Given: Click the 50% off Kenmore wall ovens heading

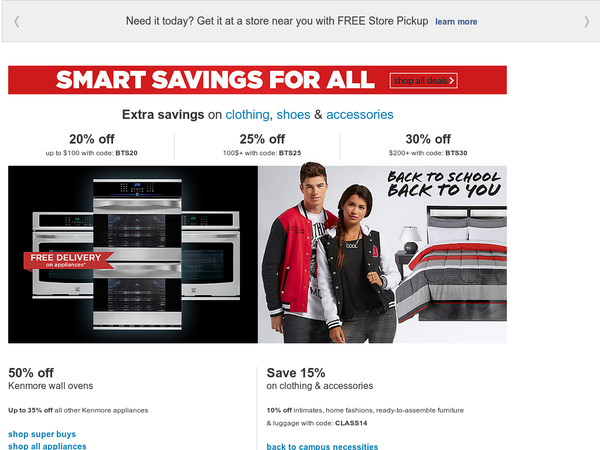Looking at the screenshot, I should 51,379.
